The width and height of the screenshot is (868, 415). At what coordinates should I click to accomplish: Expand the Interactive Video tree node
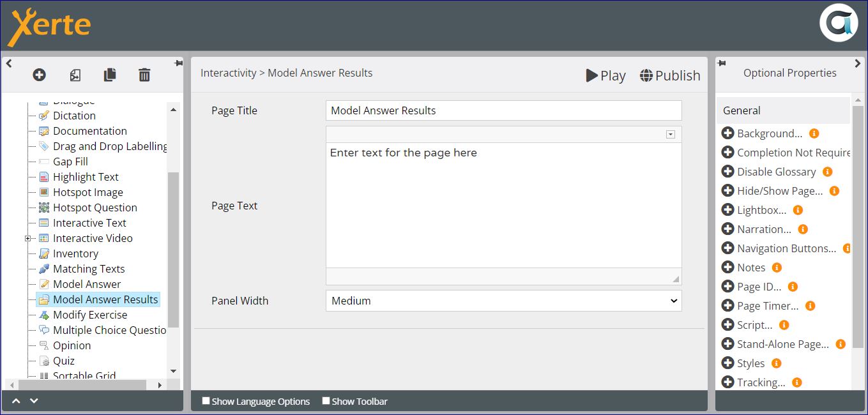pyautogui.click(x=27, y=238)
